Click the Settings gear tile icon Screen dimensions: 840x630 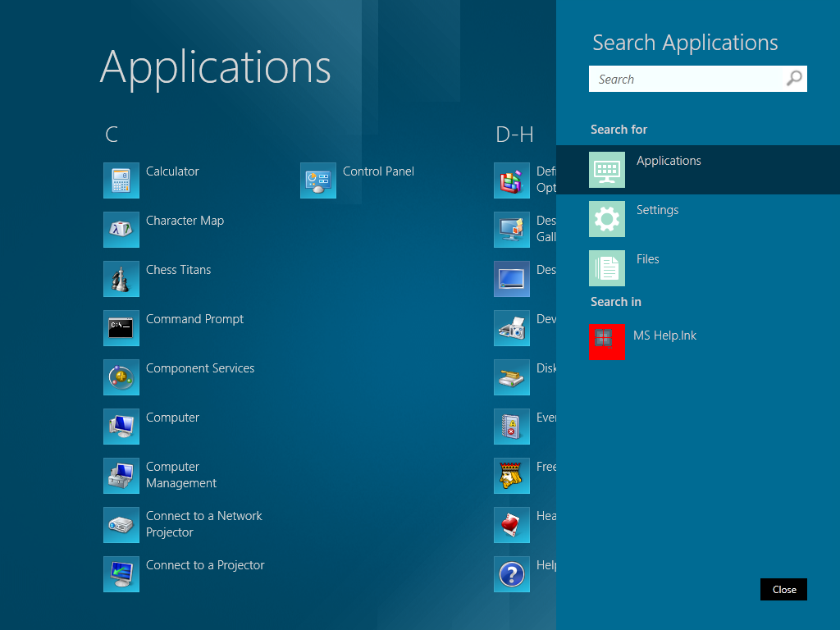point(607,219)
